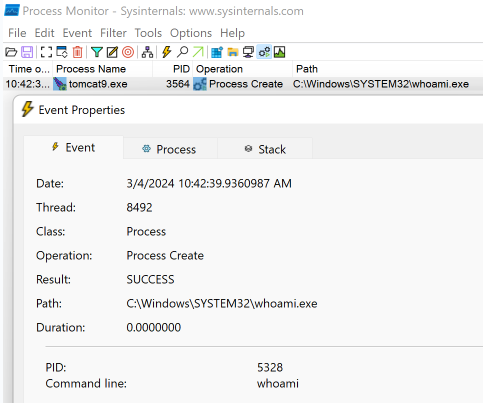Toggle Show Network Activity icon
This screenshot has width=483, height=403.
pos(248,52)
